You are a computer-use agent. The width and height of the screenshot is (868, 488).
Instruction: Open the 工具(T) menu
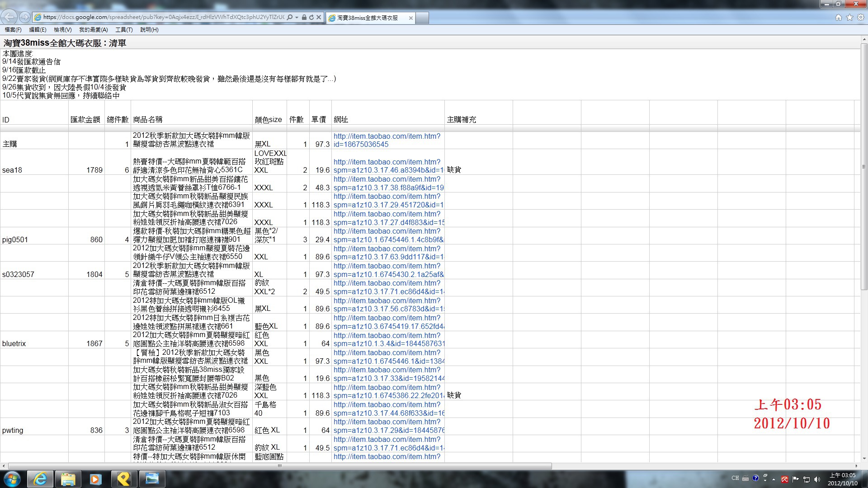124,30
